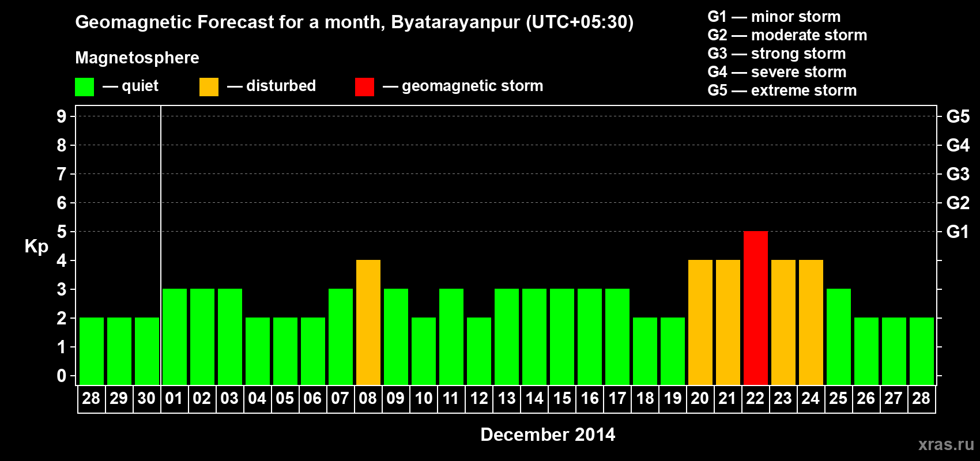Click date label 12 on the x-axis
Image resolution: width=980 pixels, height=461 pixels.
pos(479,399)
